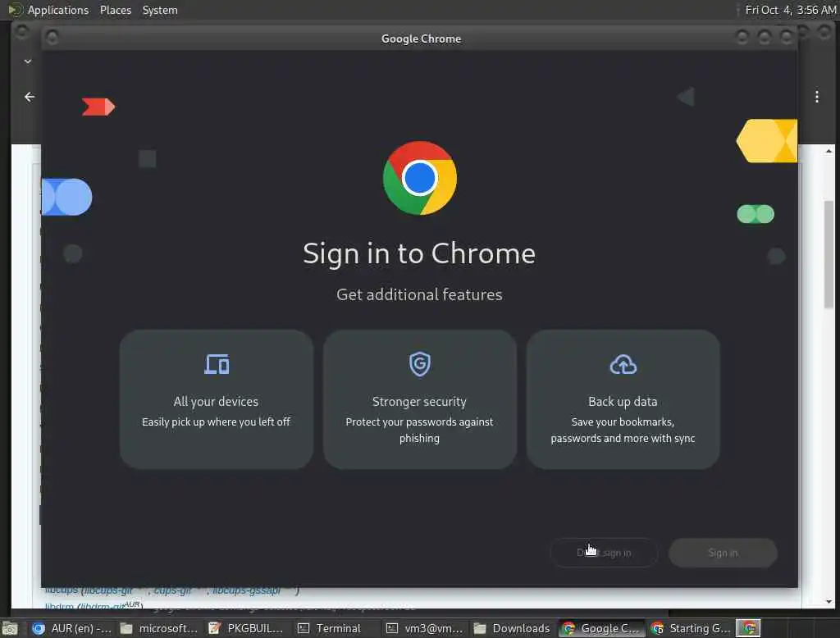The image size is (840, 638).
Task: Click the scroll down arrow of the background page
Action: click(829, 602)
